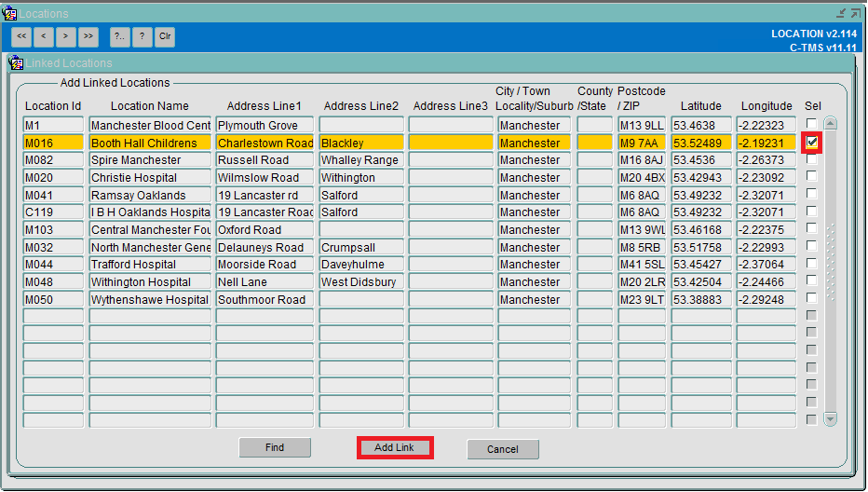The width and height of the screenshot is (868, 492).
Task: Click Address Line1 'Plymouth Grove'
Action: [264, 125]
